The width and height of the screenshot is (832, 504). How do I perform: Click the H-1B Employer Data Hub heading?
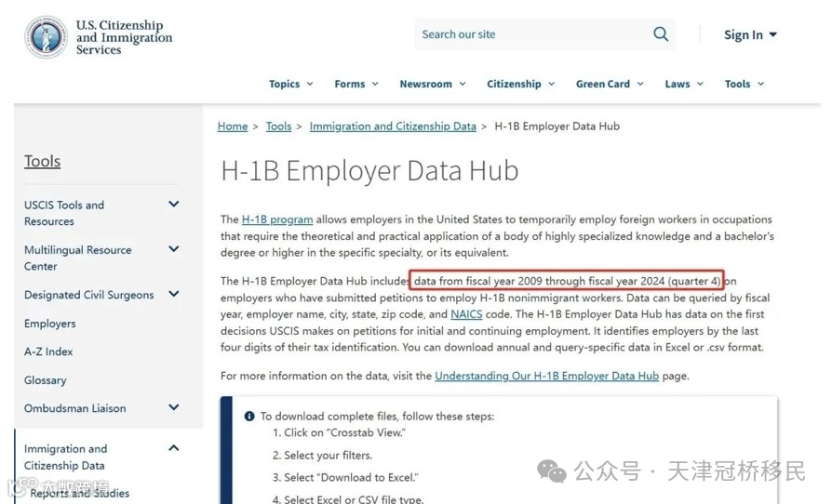click(x=369, y=171)
